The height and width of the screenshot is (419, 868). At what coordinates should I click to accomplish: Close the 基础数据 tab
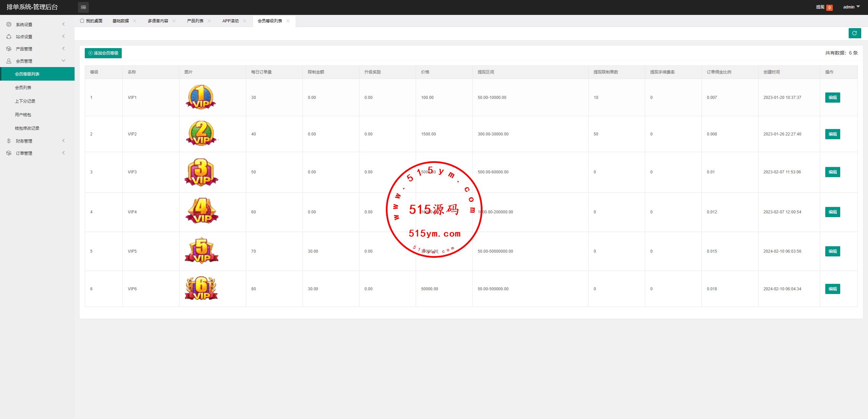[x=135, y=21]
